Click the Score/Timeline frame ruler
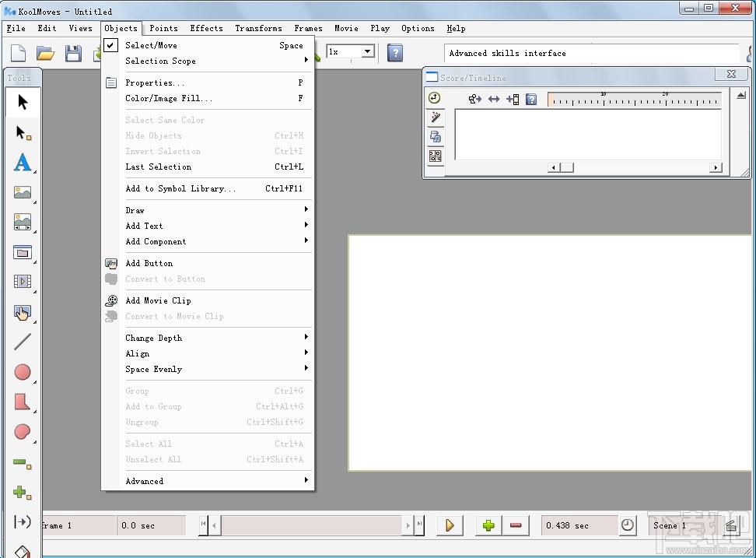This screenshot has height=558, width=756. point(633,100)
